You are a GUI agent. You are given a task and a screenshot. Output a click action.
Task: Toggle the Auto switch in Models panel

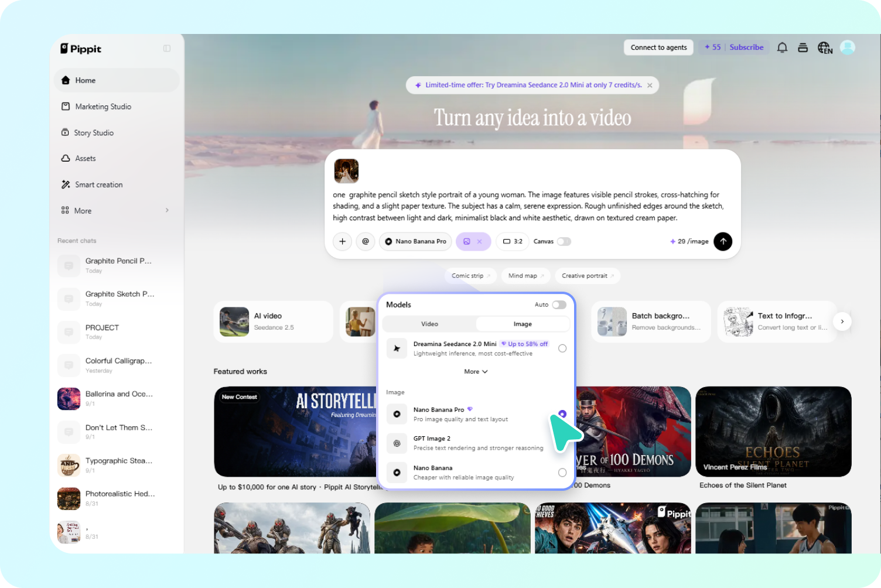click(559, 305)
